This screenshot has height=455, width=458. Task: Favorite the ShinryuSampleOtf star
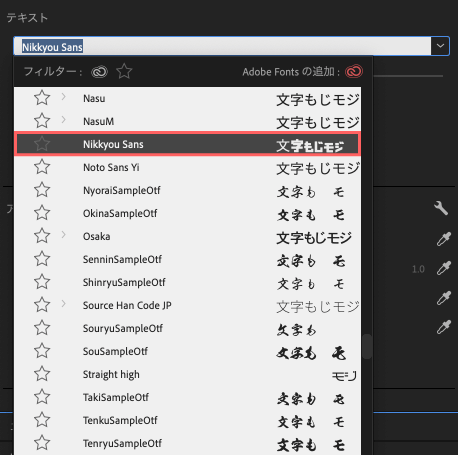tap(42, 282)
